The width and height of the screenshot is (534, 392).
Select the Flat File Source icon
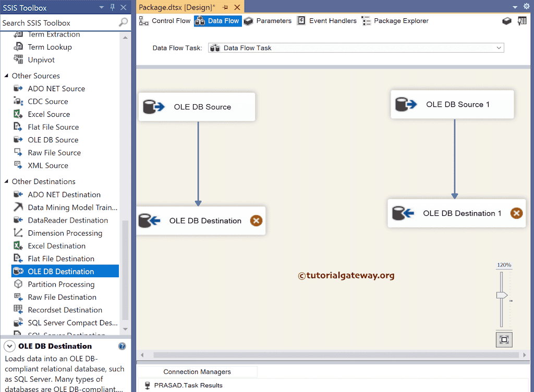(18, 127)
